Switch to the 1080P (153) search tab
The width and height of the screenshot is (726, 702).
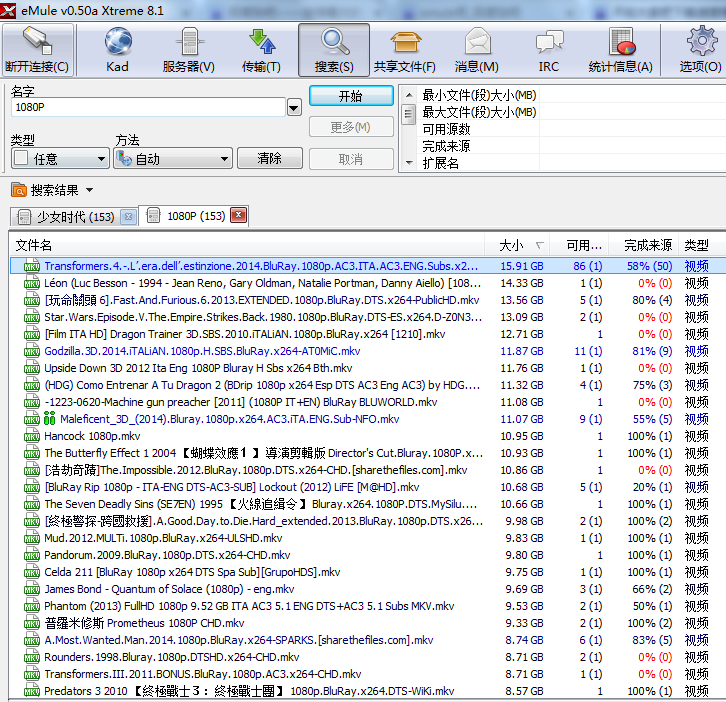click(x=196, y=216)
